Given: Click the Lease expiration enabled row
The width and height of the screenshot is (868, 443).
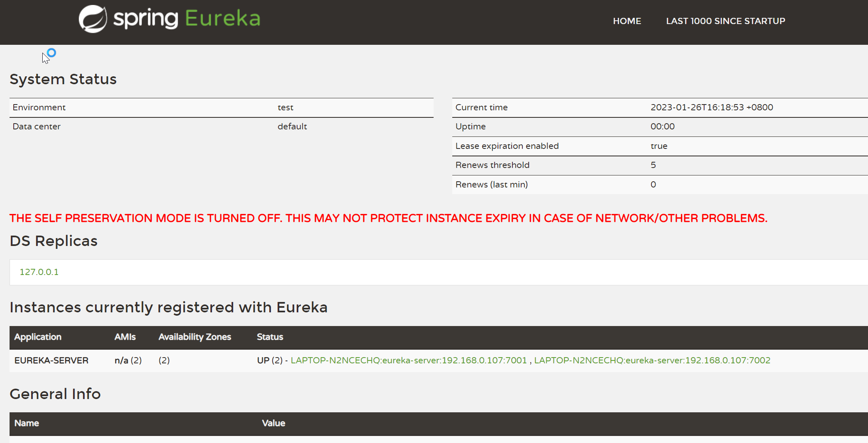Looking at the screenshot, I should tap(507, 146).
